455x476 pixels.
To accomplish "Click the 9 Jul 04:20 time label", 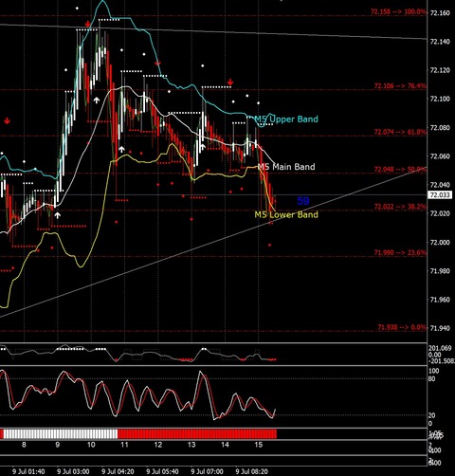I will point(118,471).
